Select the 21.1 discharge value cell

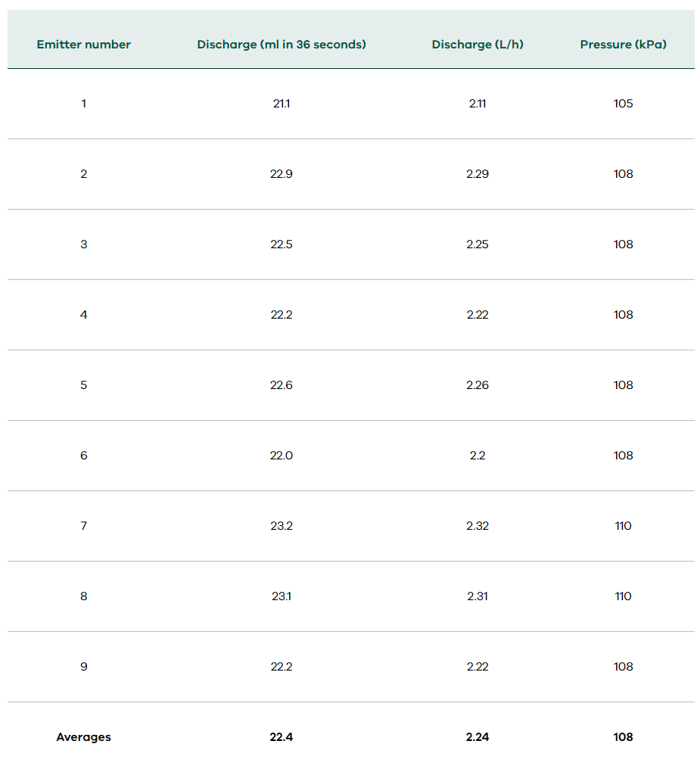tap(282, 104)
